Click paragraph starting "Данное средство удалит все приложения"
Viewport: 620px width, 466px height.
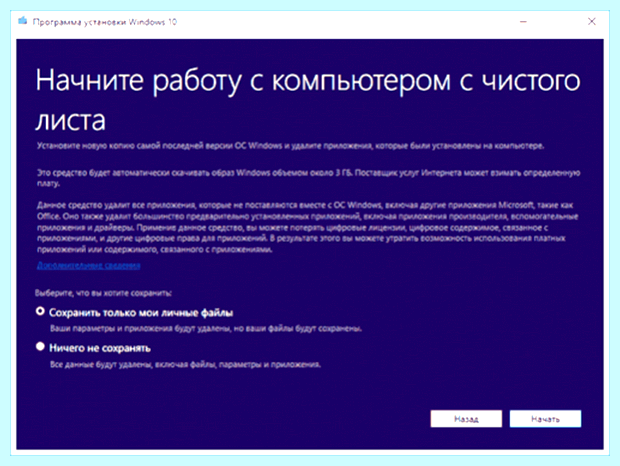point(308,227)
